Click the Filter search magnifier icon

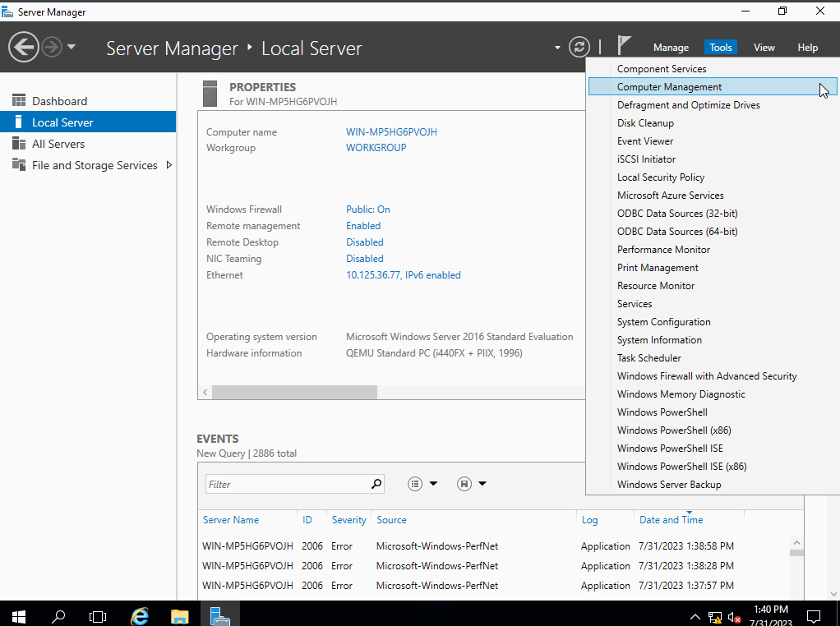(377, 484)
